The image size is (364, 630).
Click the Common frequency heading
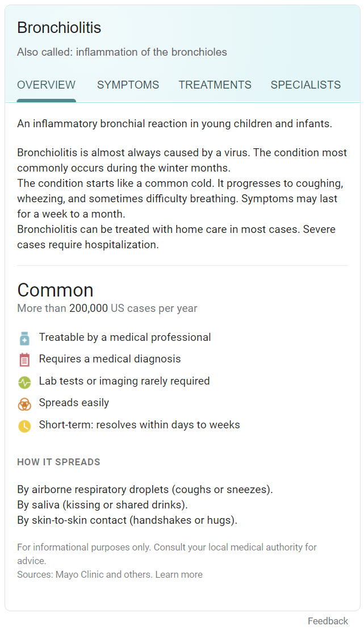click(x=55, y=290)
